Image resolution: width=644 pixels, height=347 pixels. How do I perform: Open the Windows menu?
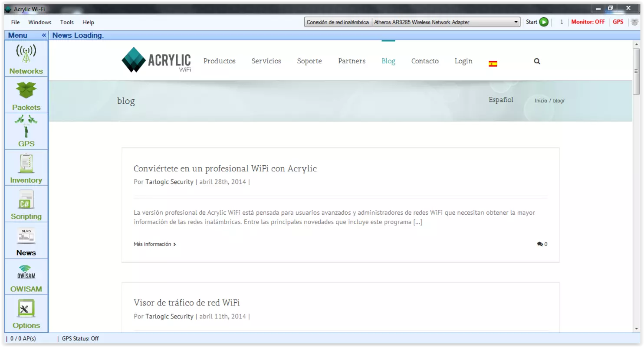point(39,22)
